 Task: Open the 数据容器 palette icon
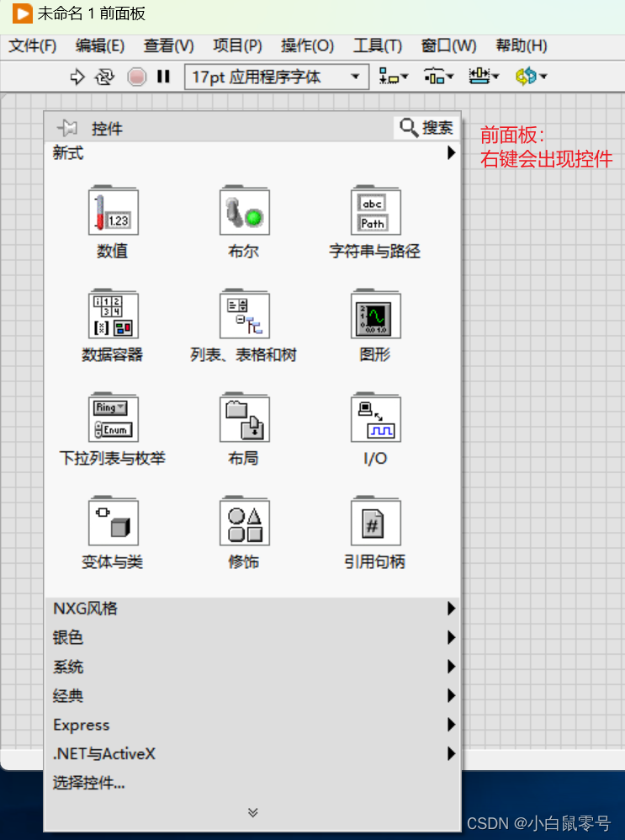[x=113, y=314]
